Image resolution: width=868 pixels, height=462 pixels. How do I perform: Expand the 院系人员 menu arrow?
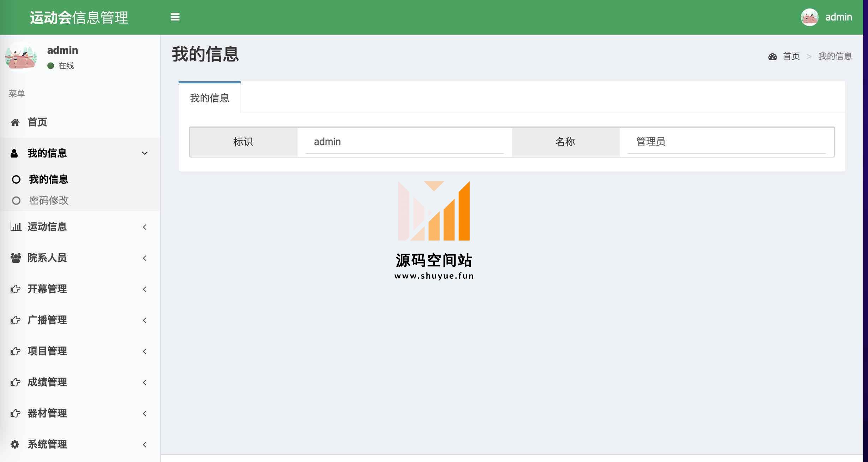145,258
